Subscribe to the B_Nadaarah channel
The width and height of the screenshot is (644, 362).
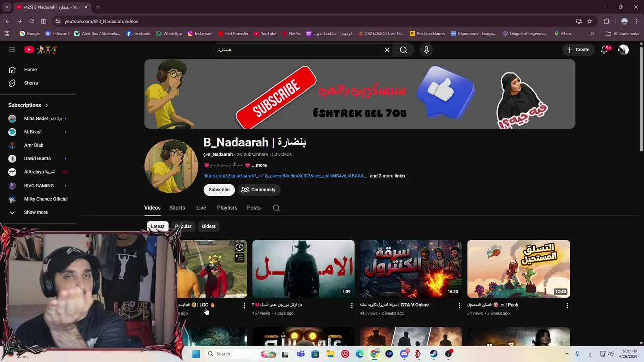(x=219, y=190)
